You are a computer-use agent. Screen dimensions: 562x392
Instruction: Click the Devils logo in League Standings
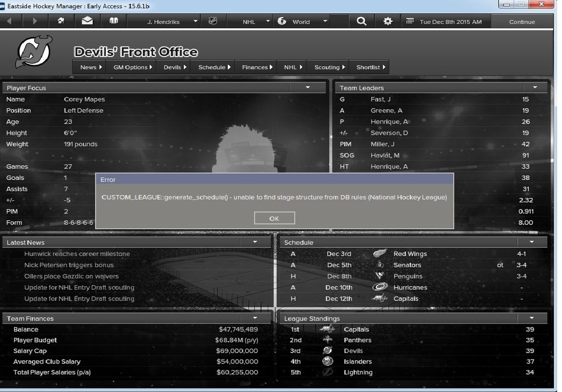point(327,350)
